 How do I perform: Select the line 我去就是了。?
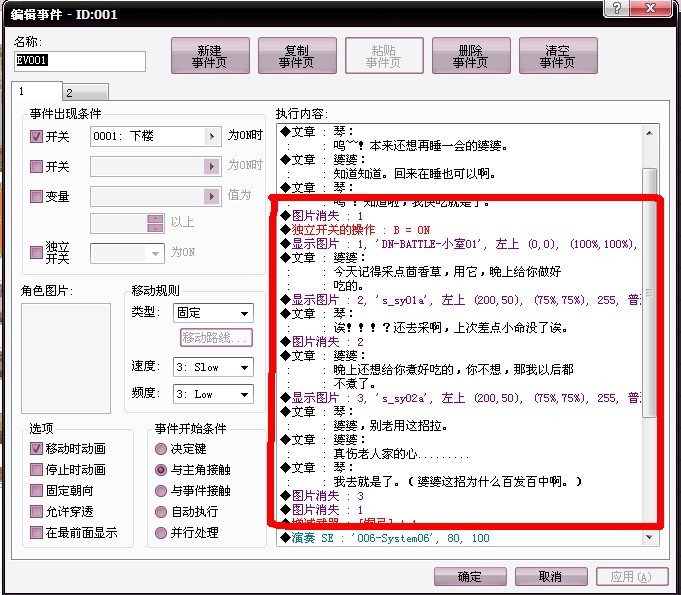point(460,481)
